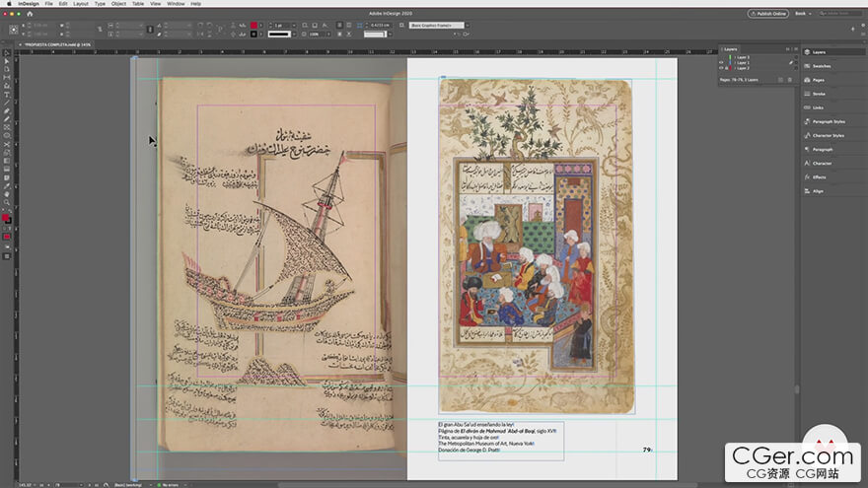Open the Layout menu
The height and width of the screenshot is (488, 868).
point(81,3)
